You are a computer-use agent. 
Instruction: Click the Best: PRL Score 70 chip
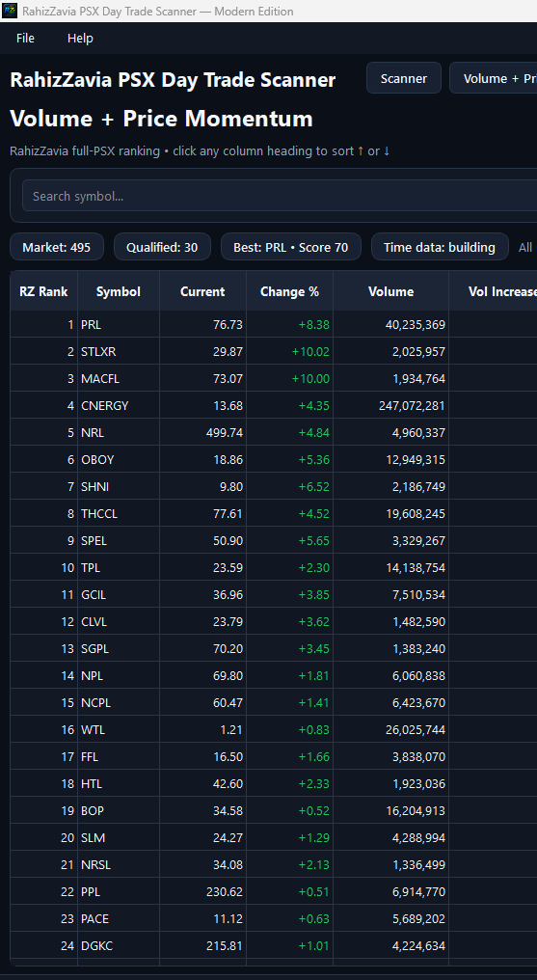(290, 247)
